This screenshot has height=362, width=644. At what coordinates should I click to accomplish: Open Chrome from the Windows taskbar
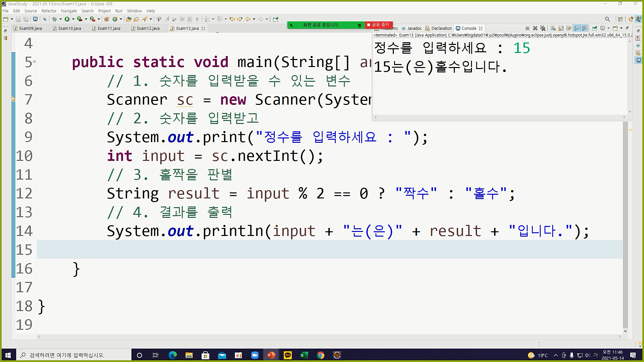tap(321, 355)
